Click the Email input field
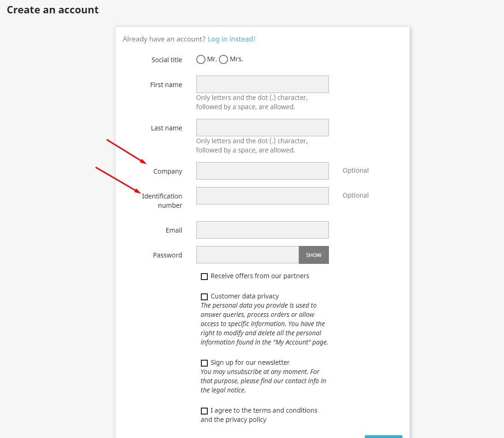 point(262,230)
